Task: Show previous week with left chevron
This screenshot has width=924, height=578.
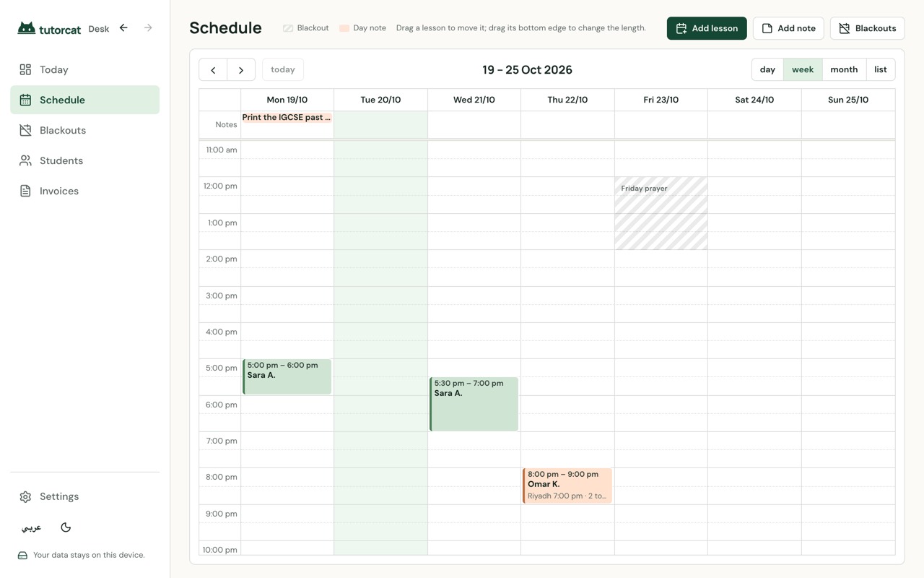Action: [x=213, y=69]
